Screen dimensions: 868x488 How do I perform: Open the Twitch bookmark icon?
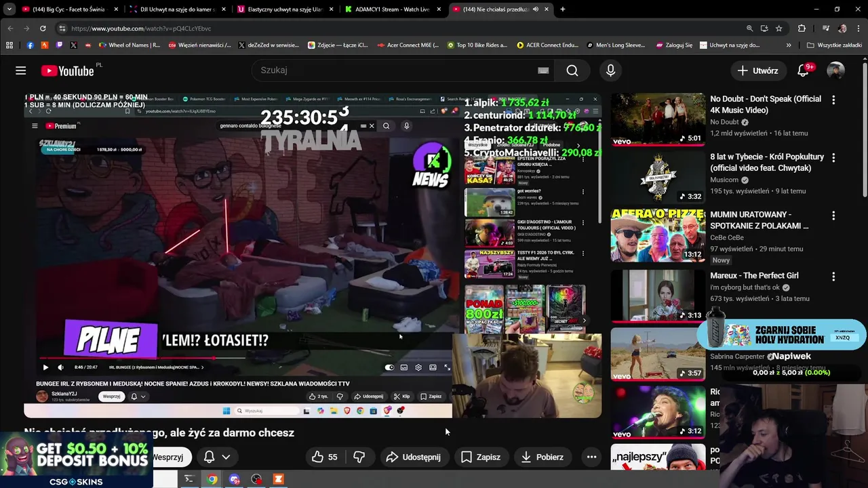59,45
